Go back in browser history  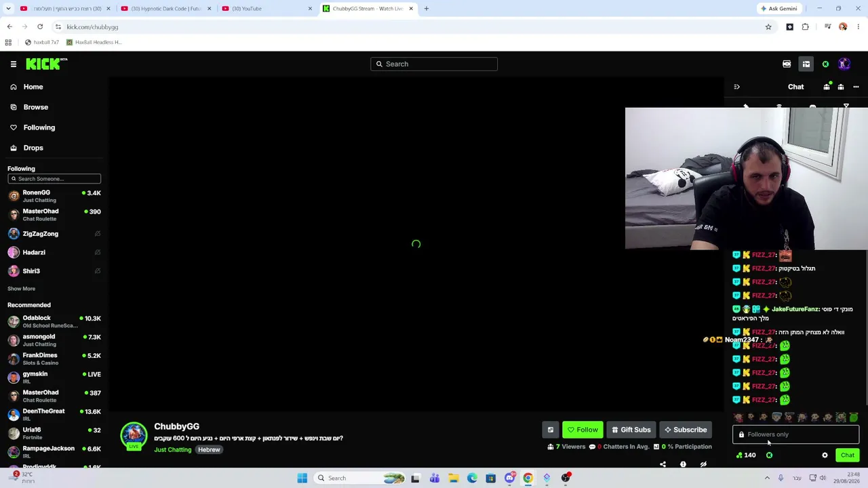click(9, 27)
